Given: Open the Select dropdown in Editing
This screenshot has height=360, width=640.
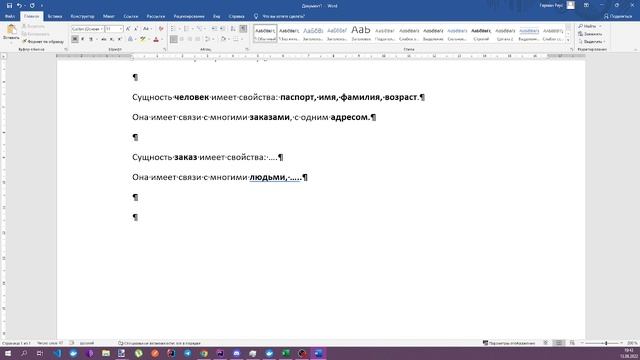Looking at the screenshot, I should click(591, 42).
